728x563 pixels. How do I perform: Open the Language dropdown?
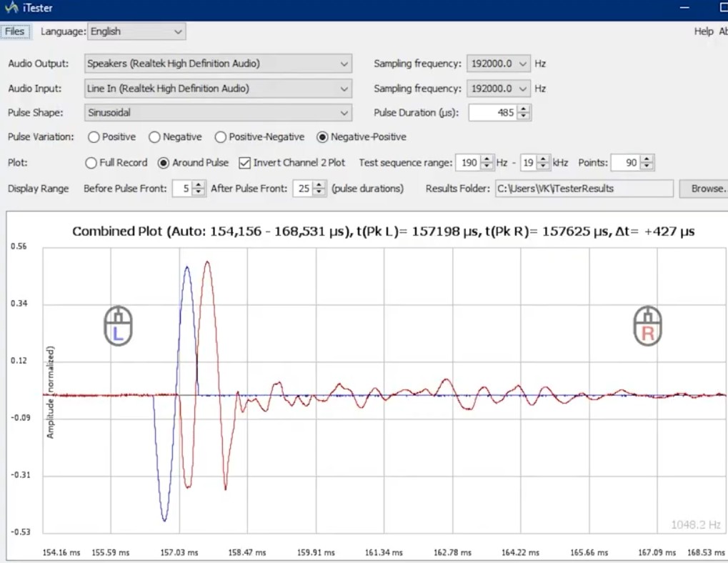coord(136,31)
